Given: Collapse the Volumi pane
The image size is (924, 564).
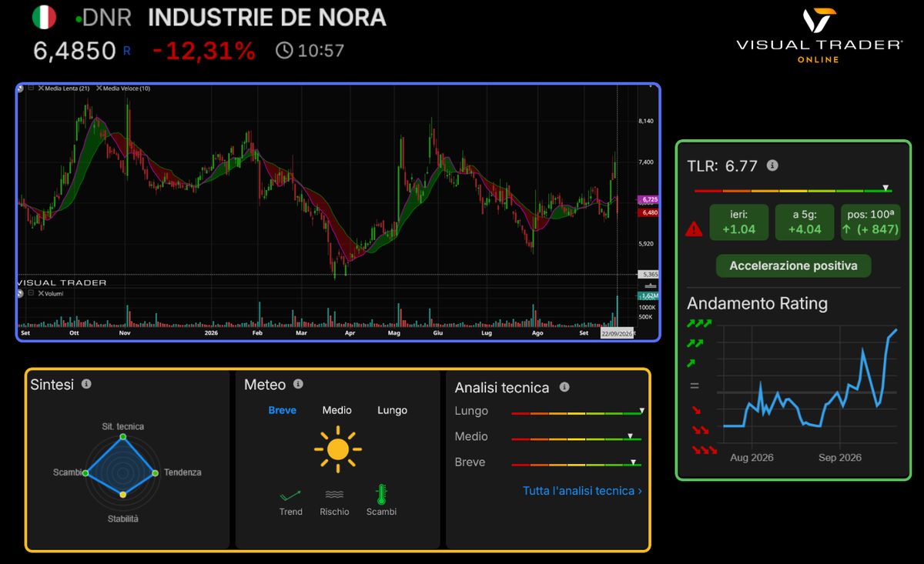Looking at the screenshot, I should 31,293.
